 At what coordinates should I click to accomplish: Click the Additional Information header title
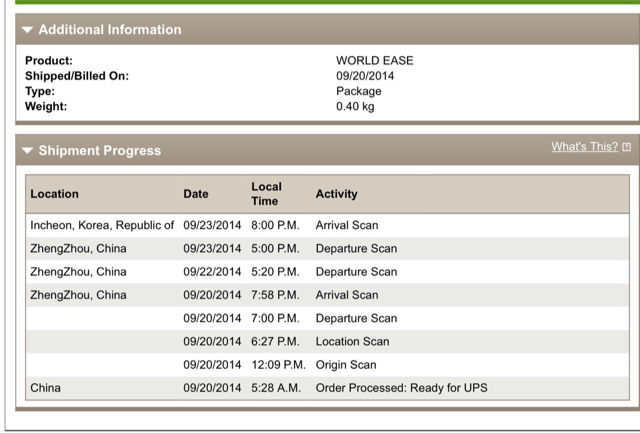(x=110, y=30)
